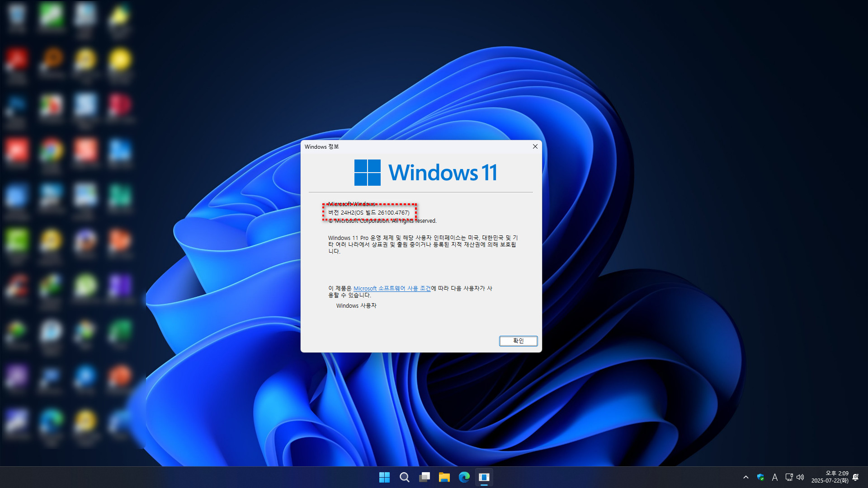
Task: Open the Microsoft 소프트웨어 사용 조건 link
Action: coord(392,288)
